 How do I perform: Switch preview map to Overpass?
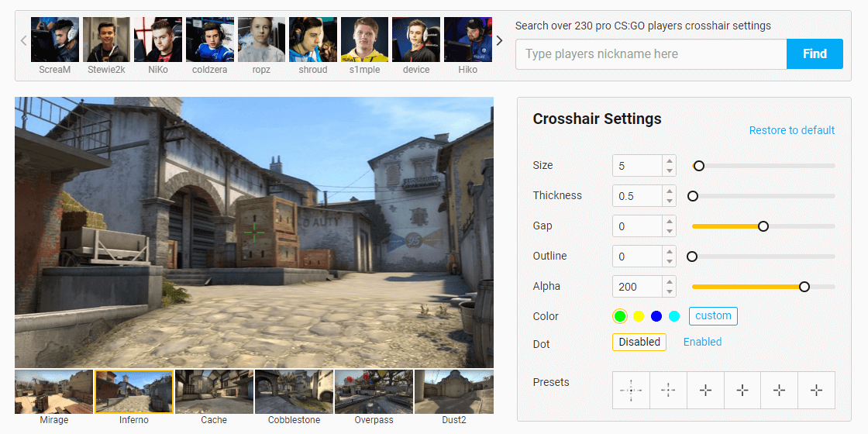click(373, 392)
